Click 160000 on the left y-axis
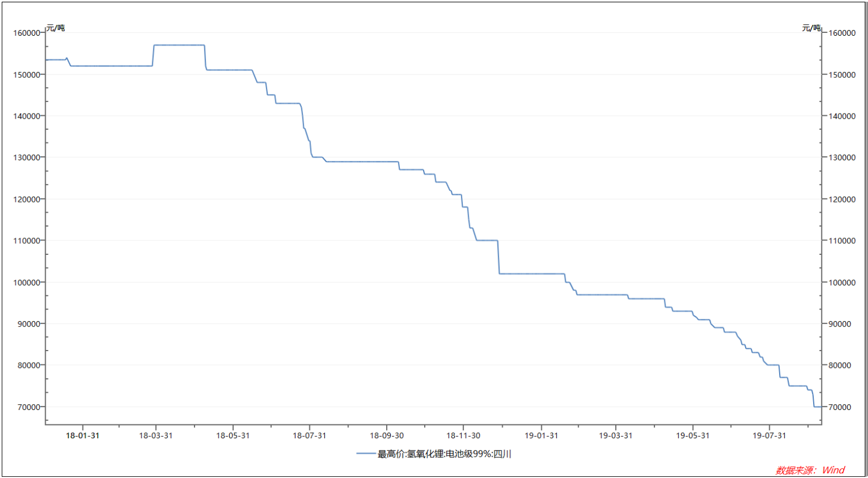The image size is (868, 478). (x=27, y=33)
